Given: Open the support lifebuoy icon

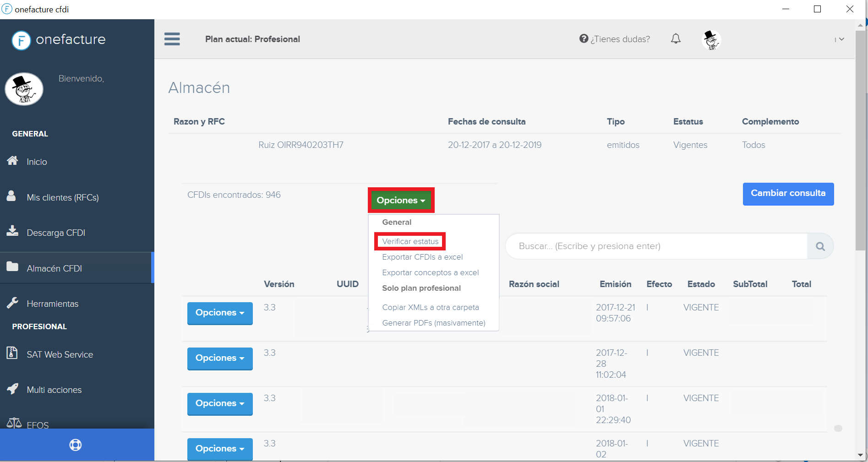Looking at the screenshot, I should [76, 445].
